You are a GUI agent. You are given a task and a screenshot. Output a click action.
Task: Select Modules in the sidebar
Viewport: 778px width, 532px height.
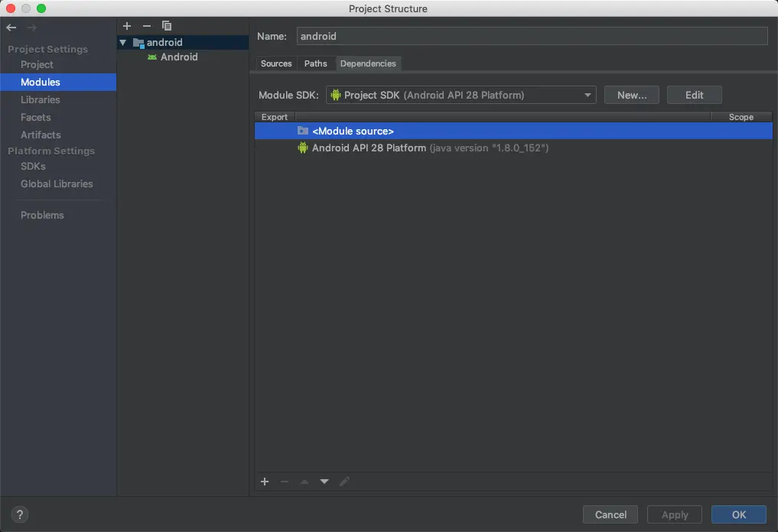point(58,83)
